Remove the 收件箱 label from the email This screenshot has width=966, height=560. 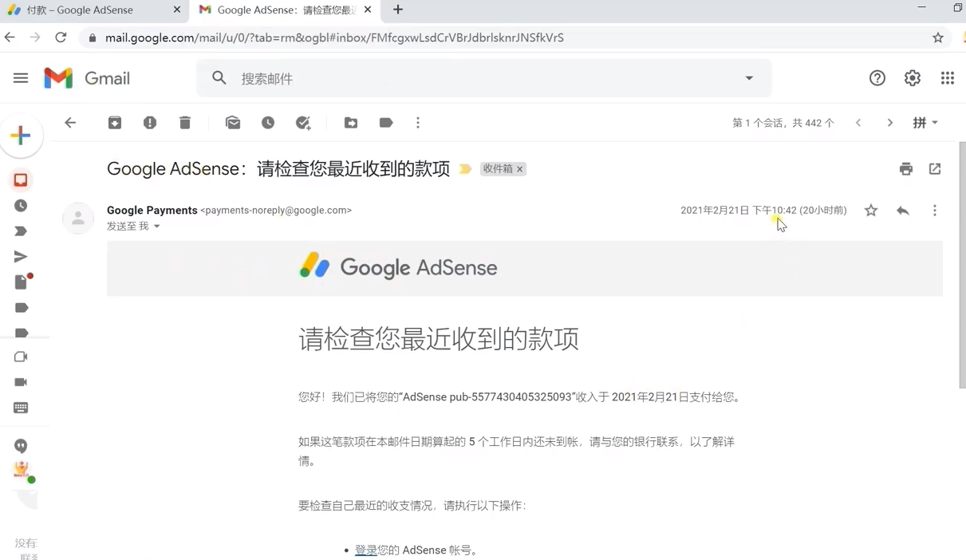click(519, 169)
